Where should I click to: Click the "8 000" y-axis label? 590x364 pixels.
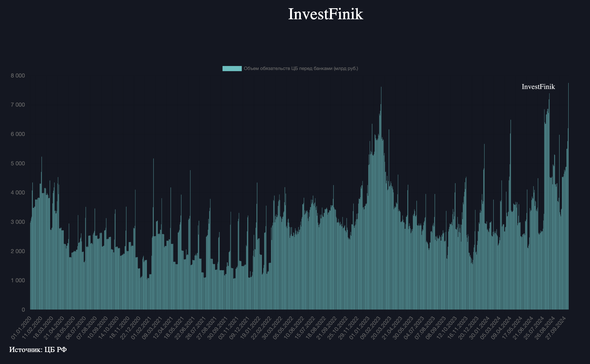coord(18,76)
